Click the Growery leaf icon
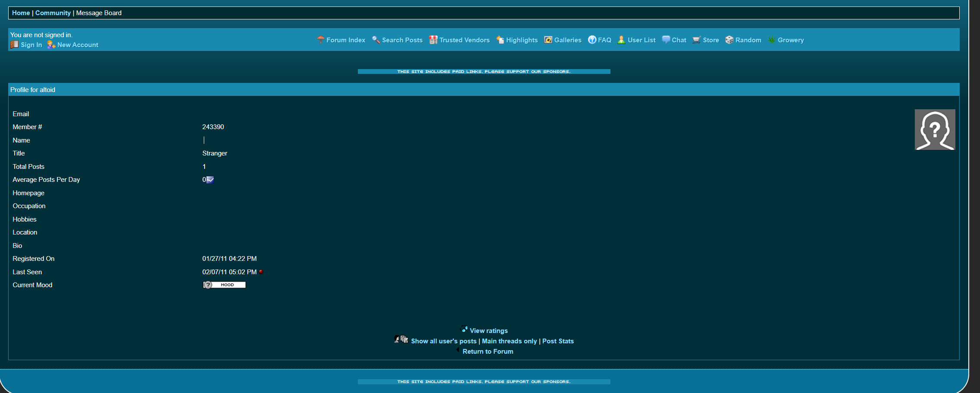Viewport: 980px width, 393px height. point(771,40)
